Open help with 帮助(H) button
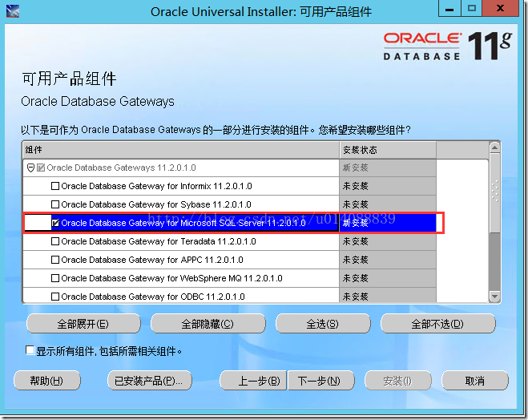528x420 pixels. [46, 381]
